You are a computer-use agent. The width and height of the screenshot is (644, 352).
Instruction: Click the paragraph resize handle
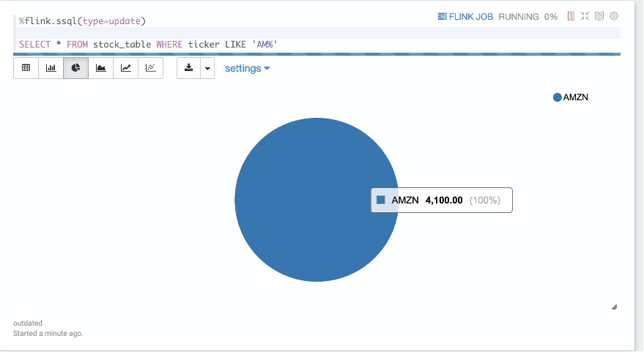click(615, 307)
